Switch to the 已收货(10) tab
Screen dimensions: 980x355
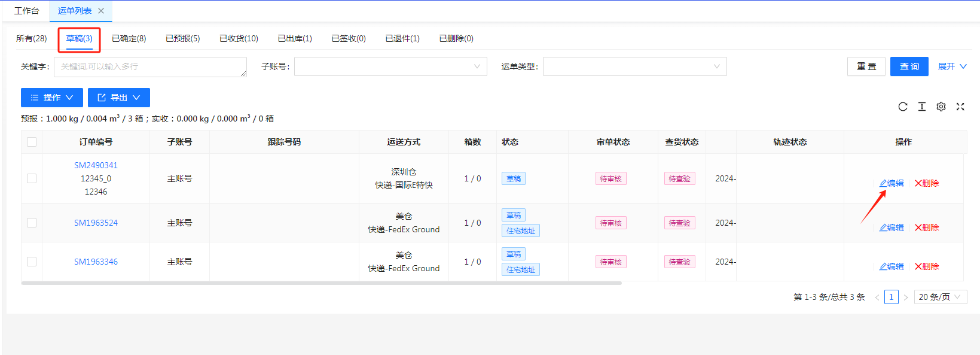[239, 38]
